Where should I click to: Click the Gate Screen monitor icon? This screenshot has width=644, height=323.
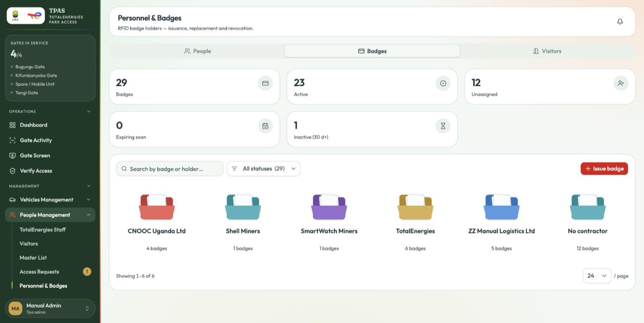pos(13,155)
